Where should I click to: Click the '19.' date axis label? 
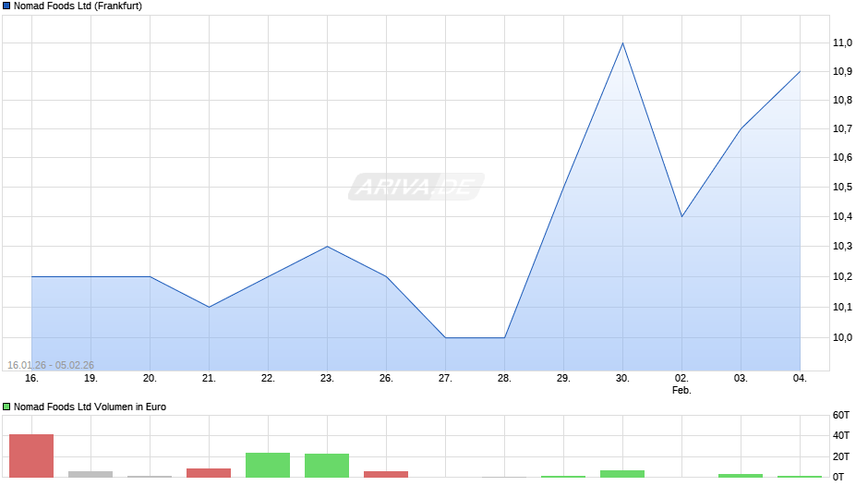tap(90, 379)
